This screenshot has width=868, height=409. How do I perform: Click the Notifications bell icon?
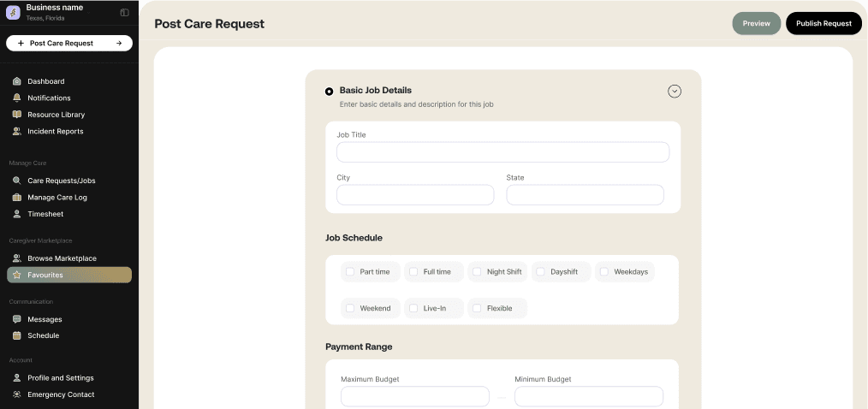point(17,98)
